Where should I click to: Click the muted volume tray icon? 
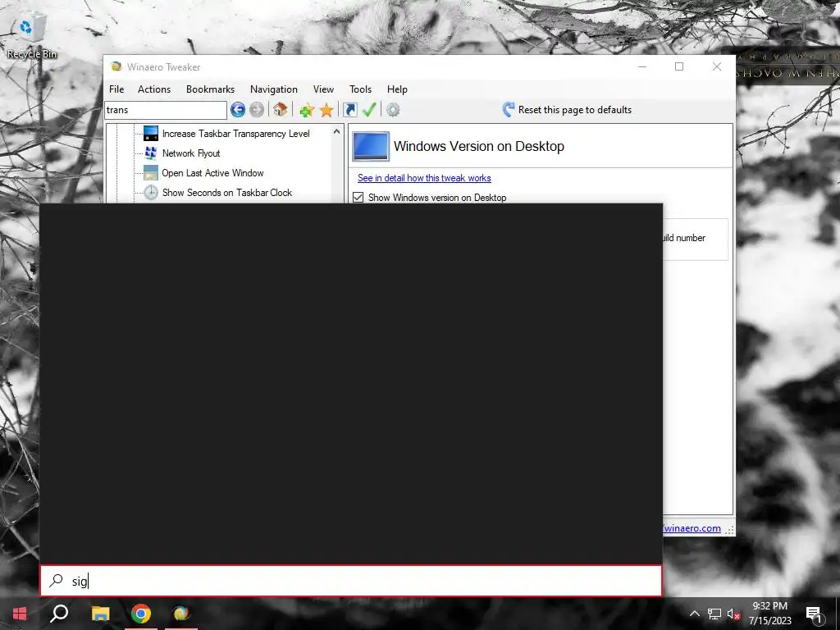[733, 614]
